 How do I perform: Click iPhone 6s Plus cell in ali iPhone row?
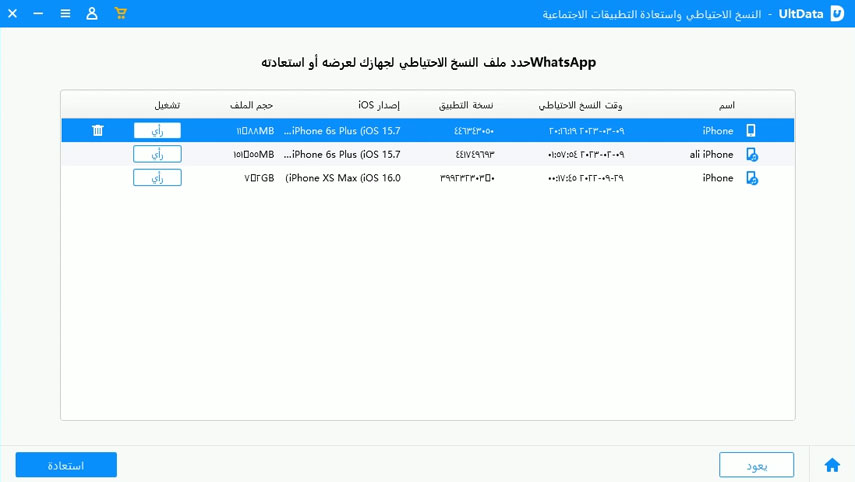[342, 155]
